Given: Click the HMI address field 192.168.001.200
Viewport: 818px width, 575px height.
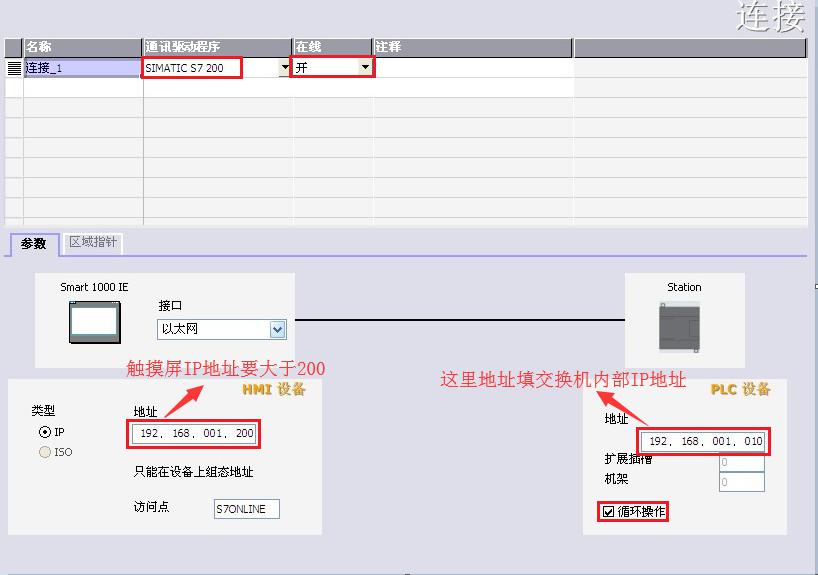Looking at the screenshot, I should 194,433.
